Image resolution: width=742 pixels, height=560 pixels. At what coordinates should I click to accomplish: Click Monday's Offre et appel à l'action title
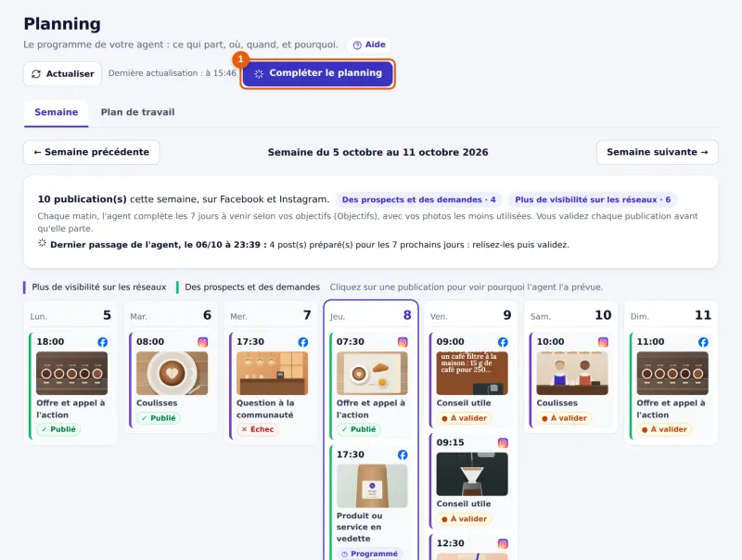click(70, 409)
